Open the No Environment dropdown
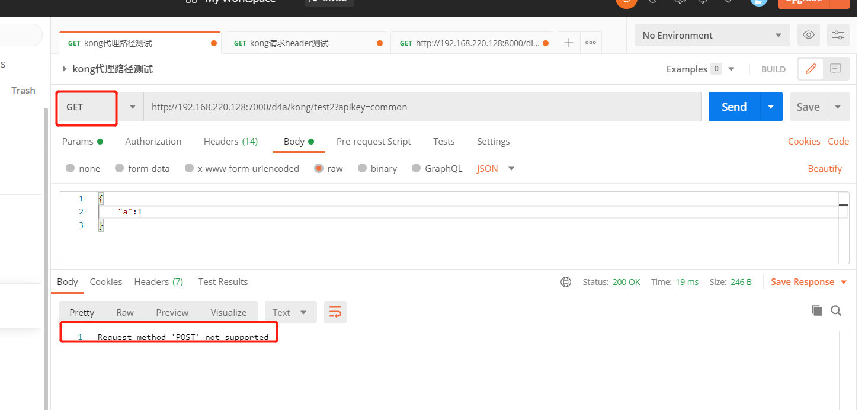868x410 pixels. coord(712,35)
